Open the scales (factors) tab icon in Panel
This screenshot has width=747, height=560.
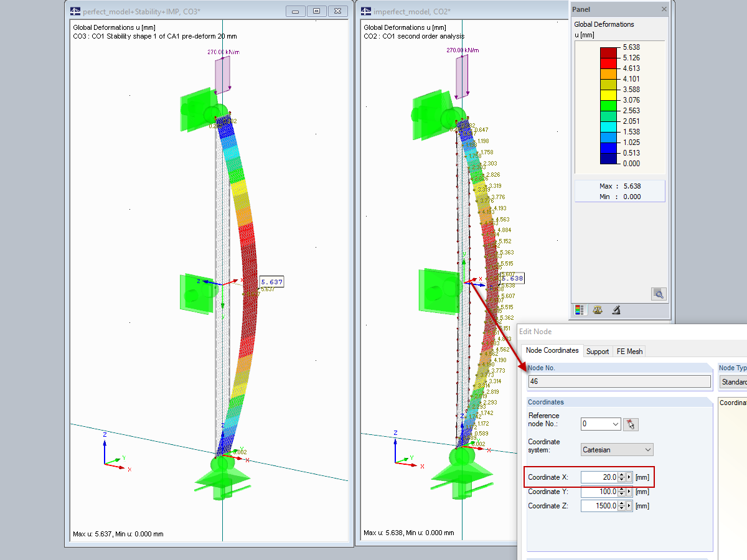(x=598, y=309)
